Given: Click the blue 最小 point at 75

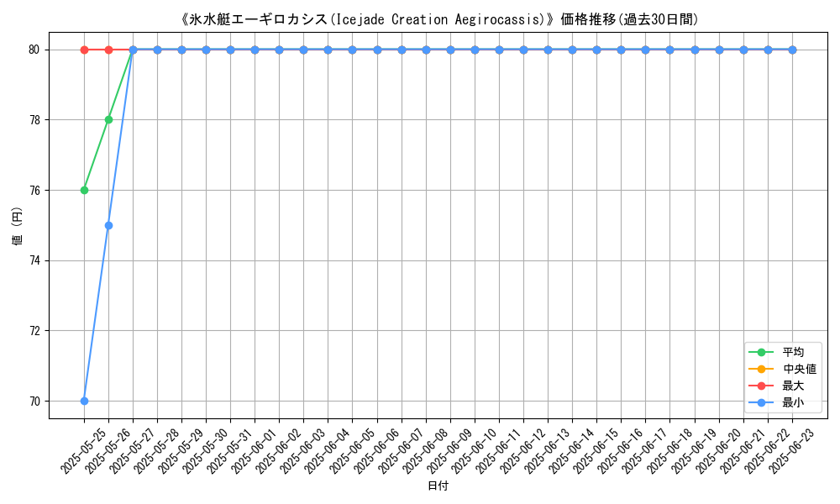Looking at the screenshot, I should 108,225.
